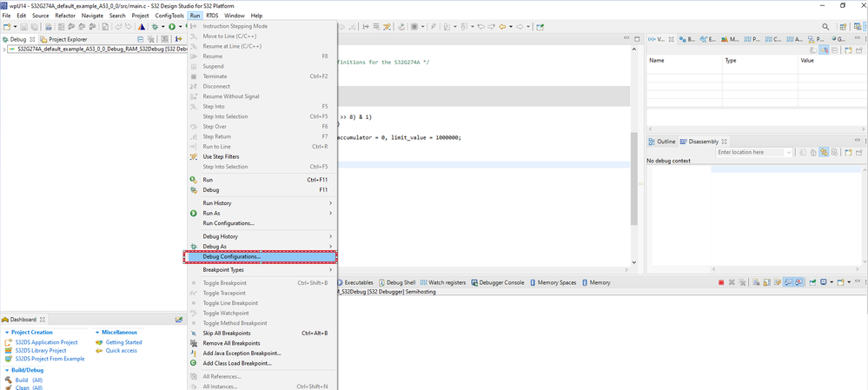Click Refresh View icon in Disassembly panel
Viewport: 868px width, 390px height.
click(803, 152)
